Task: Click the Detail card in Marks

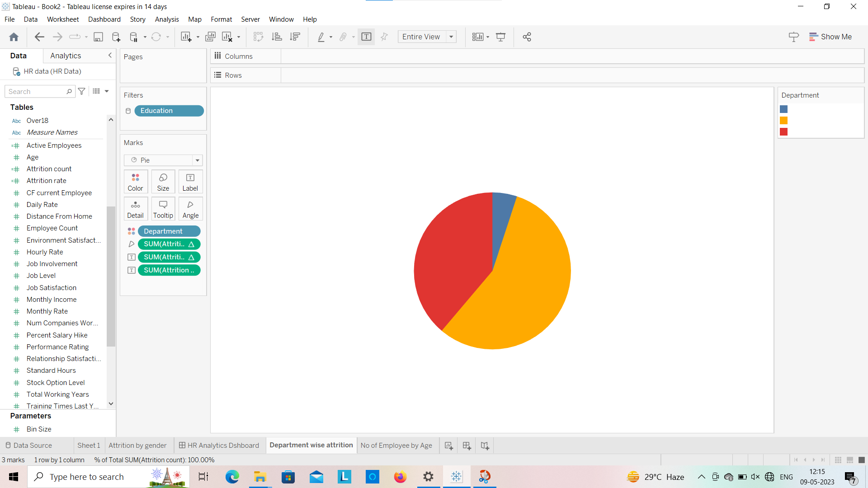Action: [135, 209]
